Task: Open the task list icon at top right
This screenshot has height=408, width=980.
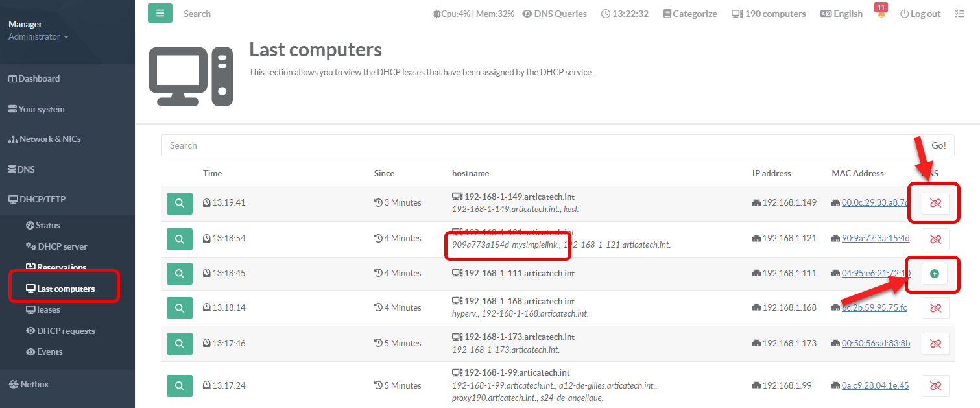Action: (x=961, y=14)
